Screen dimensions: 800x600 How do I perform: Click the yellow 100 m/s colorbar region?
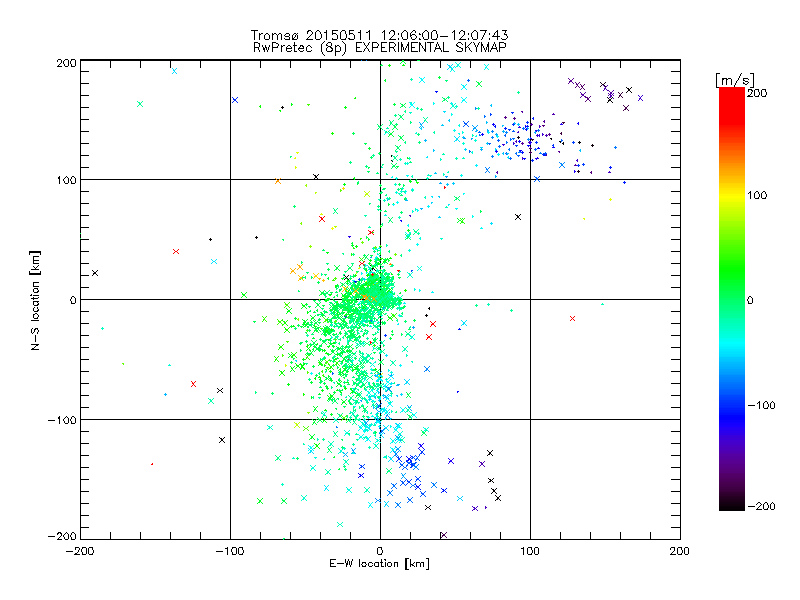[732, 195]
